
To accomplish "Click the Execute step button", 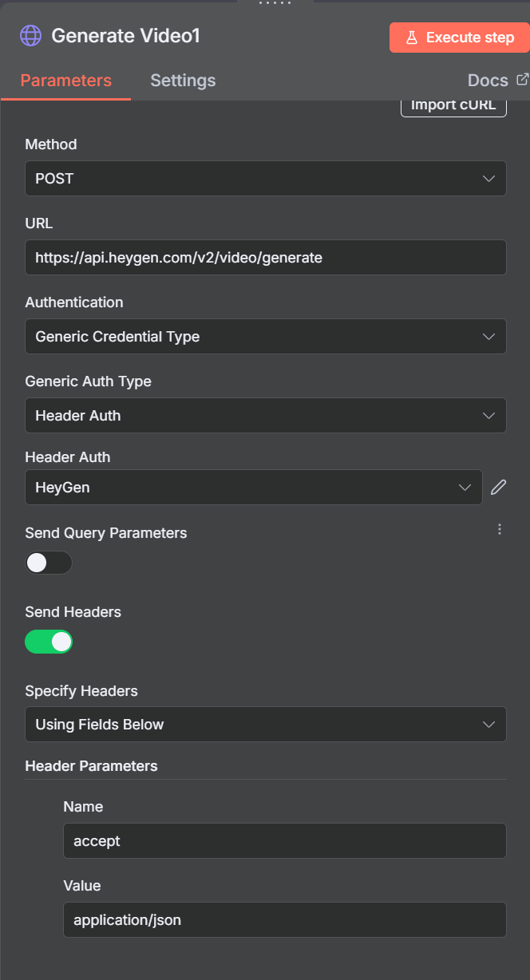I will coord(459,38).
